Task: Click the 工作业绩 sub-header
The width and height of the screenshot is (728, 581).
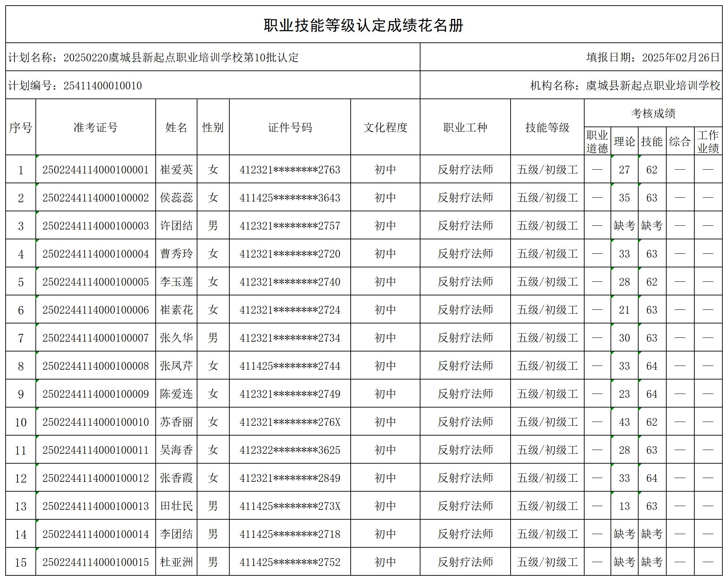Action: [708, 141]
